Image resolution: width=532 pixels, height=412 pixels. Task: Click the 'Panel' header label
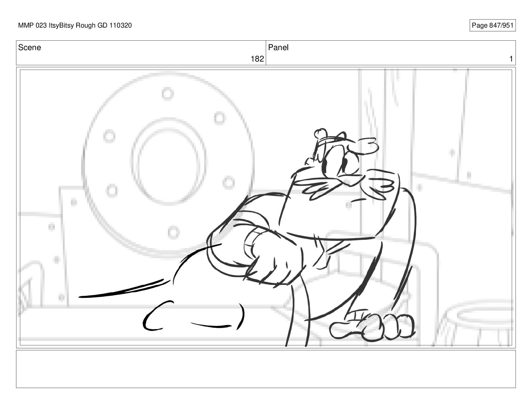[278, 48]
